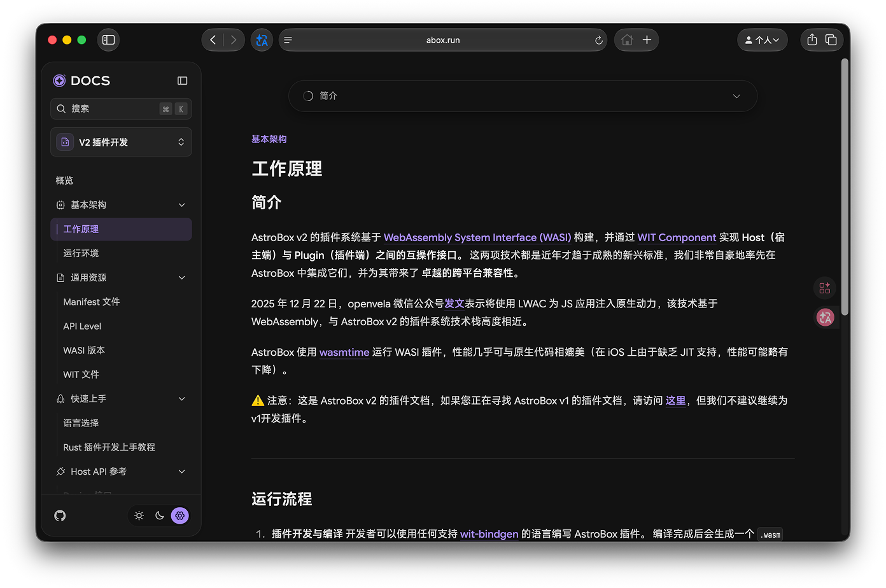Image resolution: width=886 pixels, height=588 pixels.
Task: Click the 运行流程 heading
Action: 282,499
